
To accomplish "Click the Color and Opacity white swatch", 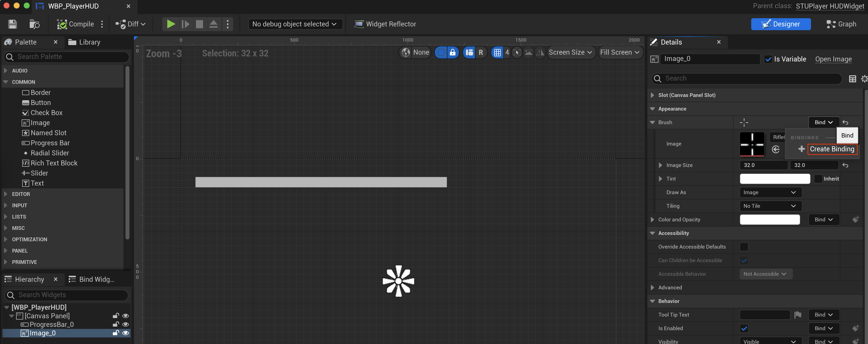I will [x=770, y=220].
